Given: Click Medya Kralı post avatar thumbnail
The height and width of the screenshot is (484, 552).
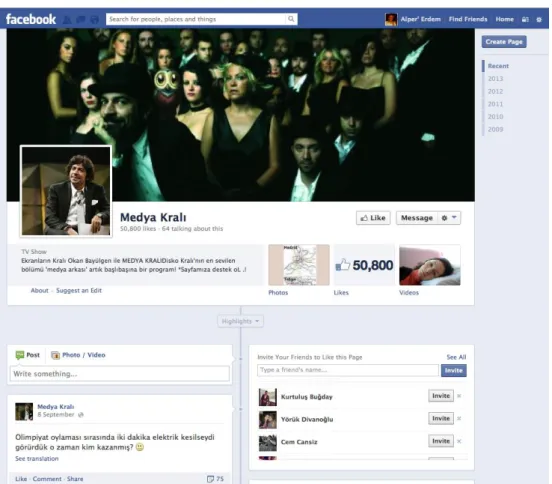Looking at the screenshot, I should [24, 411].
